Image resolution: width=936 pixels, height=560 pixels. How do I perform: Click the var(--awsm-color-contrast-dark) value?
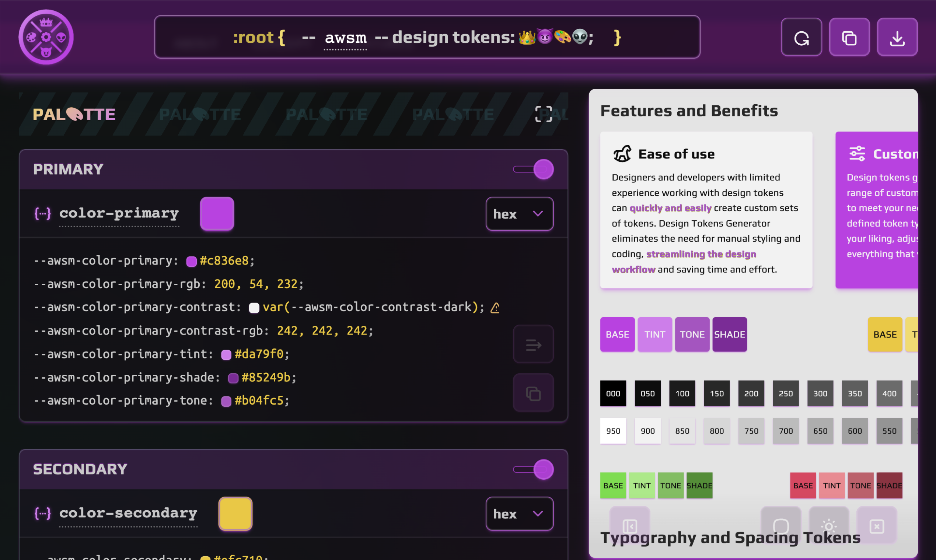371,307
